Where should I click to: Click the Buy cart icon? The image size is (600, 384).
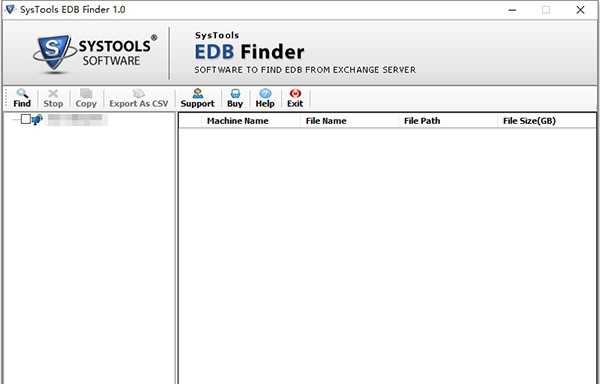coord(235,93)
